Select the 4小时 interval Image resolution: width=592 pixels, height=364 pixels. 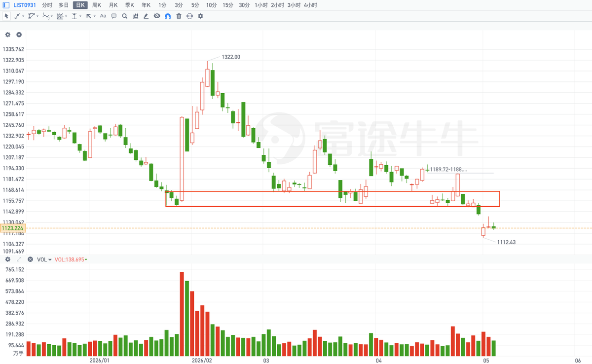[x=310, y=5]
